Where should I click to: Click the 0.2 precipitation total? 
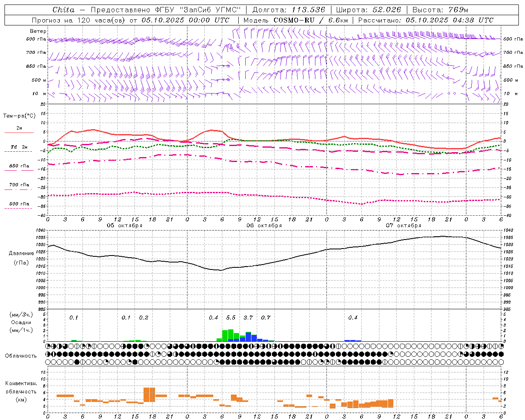[x=144, y=318]
